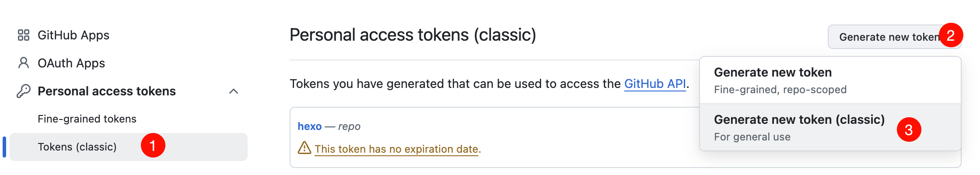
Task: Select Tokens (classic) in the sidebar
Action: pos(77,147)
